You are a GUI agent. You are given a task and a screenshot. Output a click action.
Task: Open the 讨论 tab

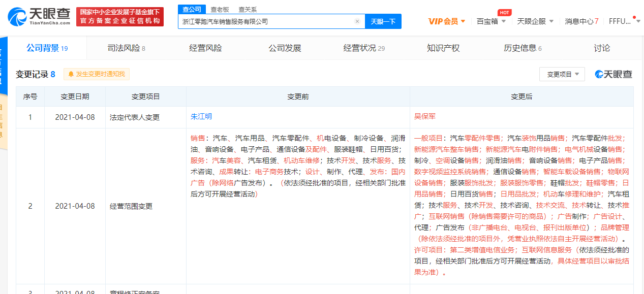pos(602,48)
